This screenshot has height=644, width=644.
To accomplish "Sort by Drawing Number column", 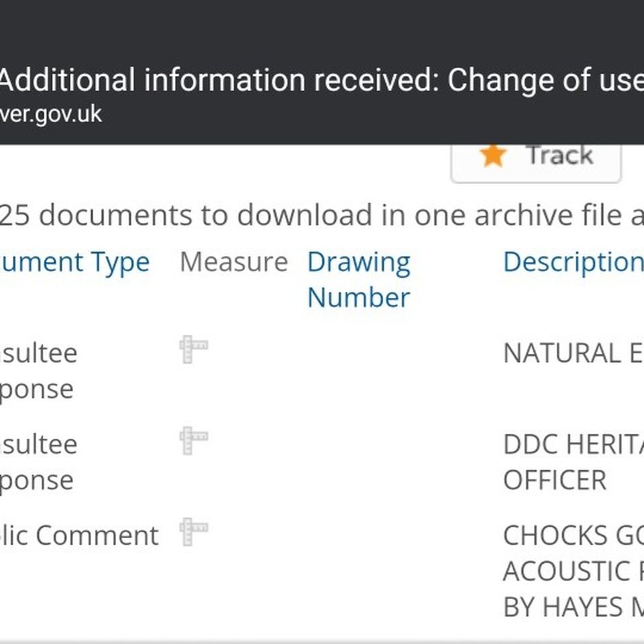I will pyautogui.click(x=358, y=280).
